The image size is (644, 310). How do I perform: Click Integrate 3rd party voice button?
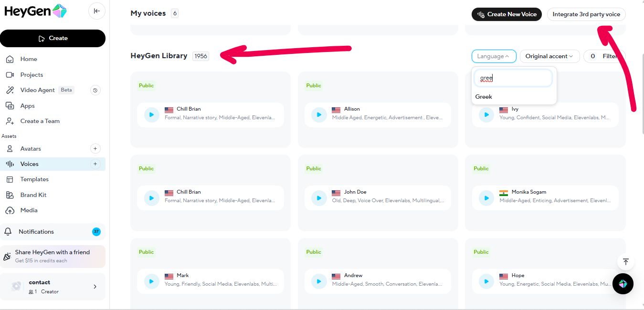click(x=586, y=14)
